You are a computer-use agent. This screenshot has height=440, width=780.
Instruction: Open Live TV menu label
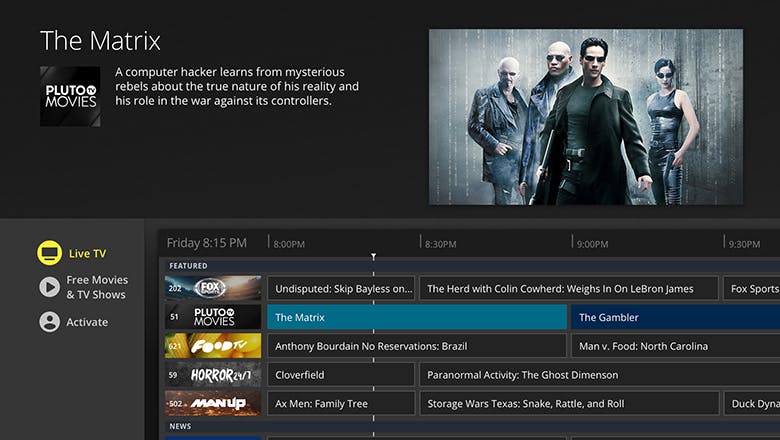pos(88,254)
